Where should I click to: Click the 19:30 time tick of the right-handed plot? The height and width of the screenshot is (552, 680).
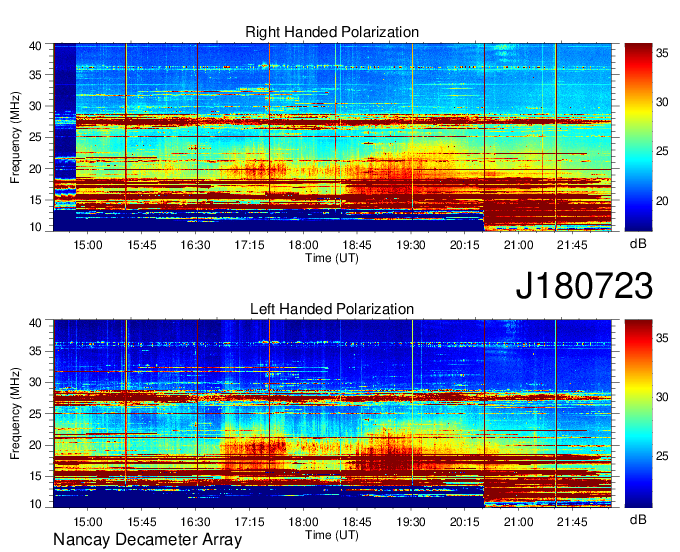[x=411, y=245]
